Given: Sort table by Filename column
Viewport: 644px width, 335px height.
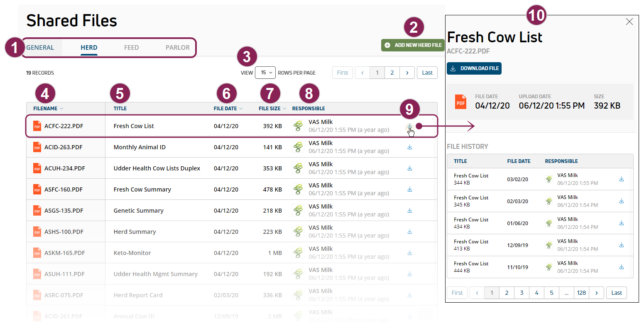Looking at the screenshot, I should pyautogui.click(x=48, y=109).
